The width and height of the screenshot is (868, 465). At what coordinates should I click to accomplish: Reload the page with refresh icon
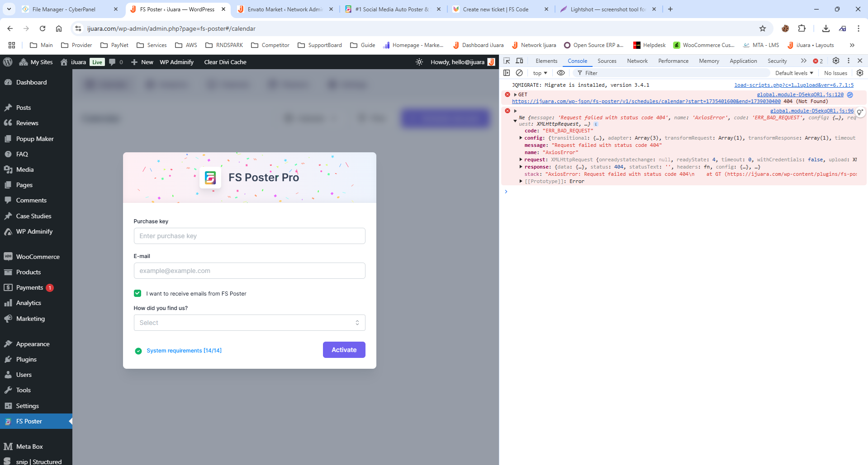pyautogui.click(x=43, y=28)
